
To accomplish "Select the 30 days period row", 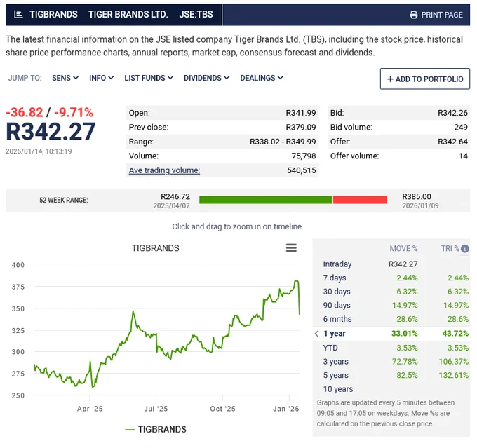I will pos(391,292).
